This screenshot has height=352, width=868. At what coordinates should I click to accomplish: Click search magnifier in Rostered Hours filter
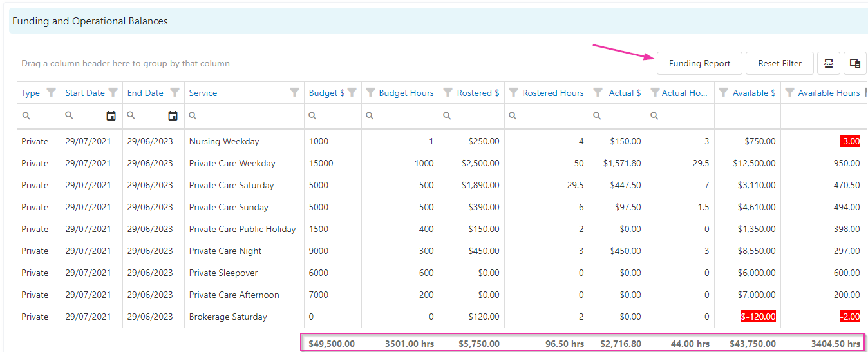pyautogui.click(x=513, y=116)
